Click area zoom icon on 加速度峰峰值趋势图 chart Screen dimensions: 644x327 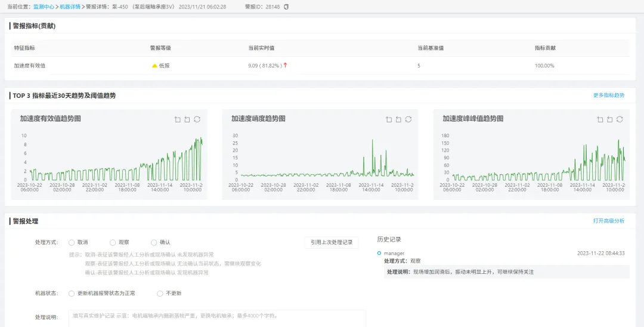point(600,119)
